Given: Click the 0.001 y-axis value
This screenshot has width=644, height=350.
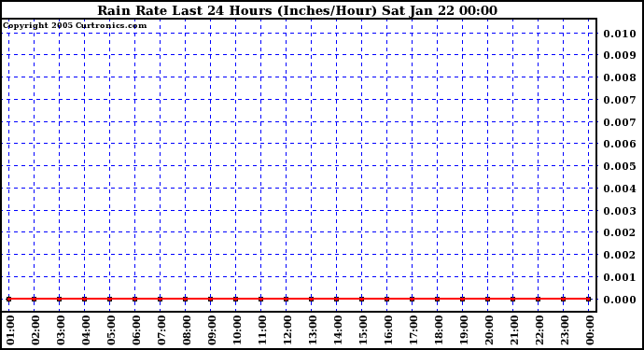Looking at the screenshot, I should (x=620, y=277).
